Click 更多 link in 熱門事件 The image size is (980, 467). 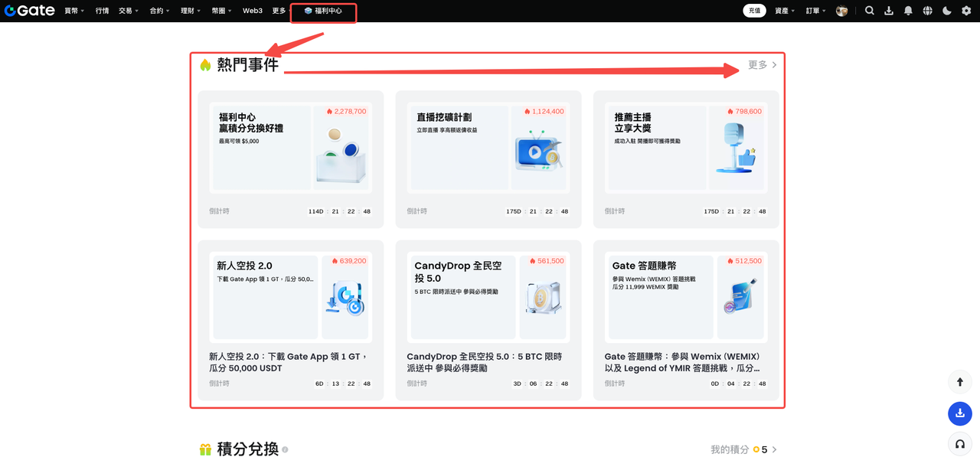[x=762, y=65]
